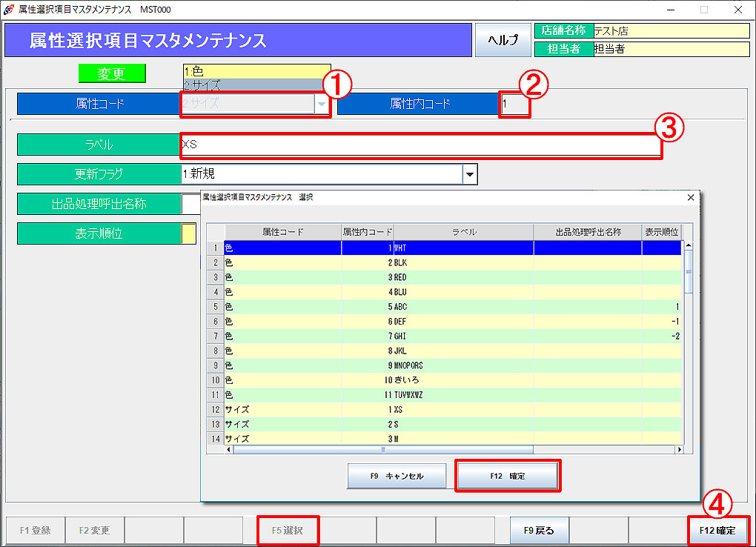This screenshot has width=756, height=547.
Task: Click the 属性内コード input field
Action: tap(515, 105)
